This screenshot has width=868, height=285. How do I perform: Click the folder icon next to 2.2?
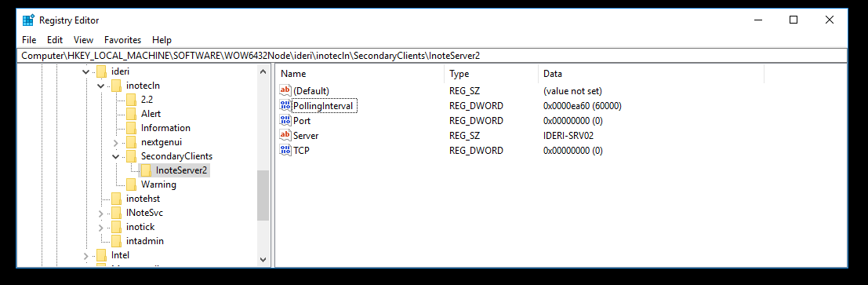click(x=131, y=100)
